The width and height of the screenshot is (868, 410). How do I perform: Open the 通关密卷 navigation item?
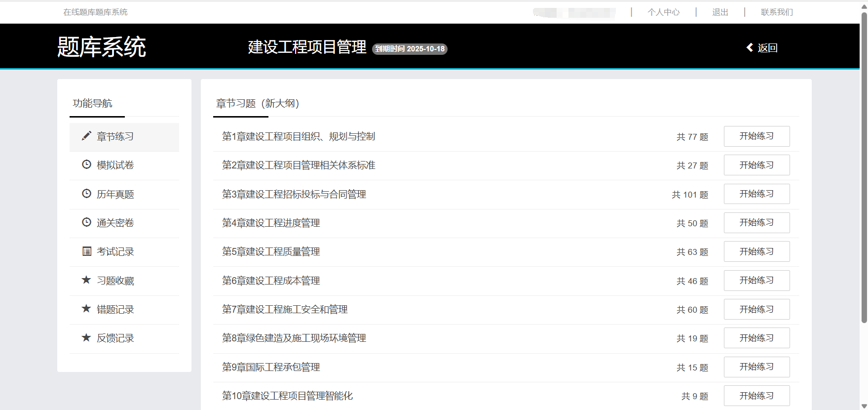point(124,223)
